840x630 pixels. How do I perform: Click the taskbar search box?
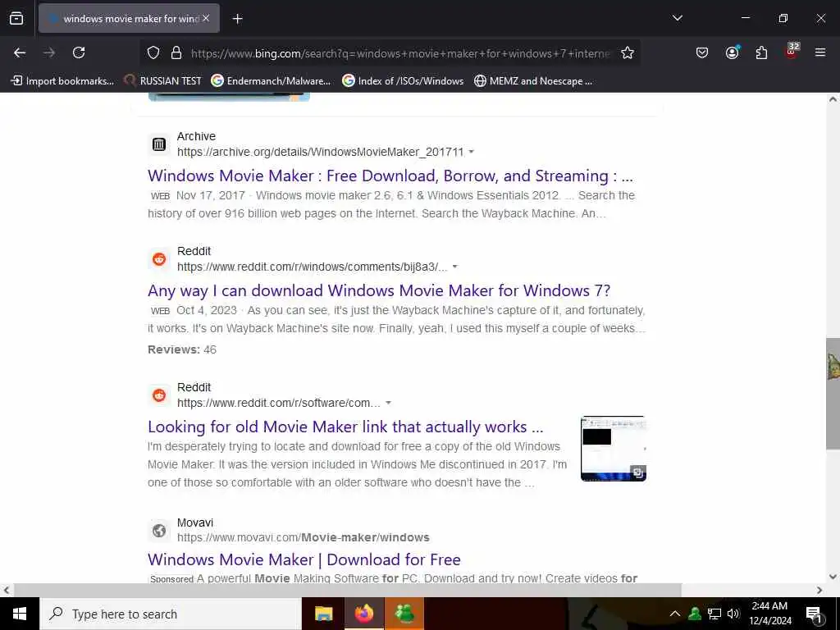(x=171, y=614)
